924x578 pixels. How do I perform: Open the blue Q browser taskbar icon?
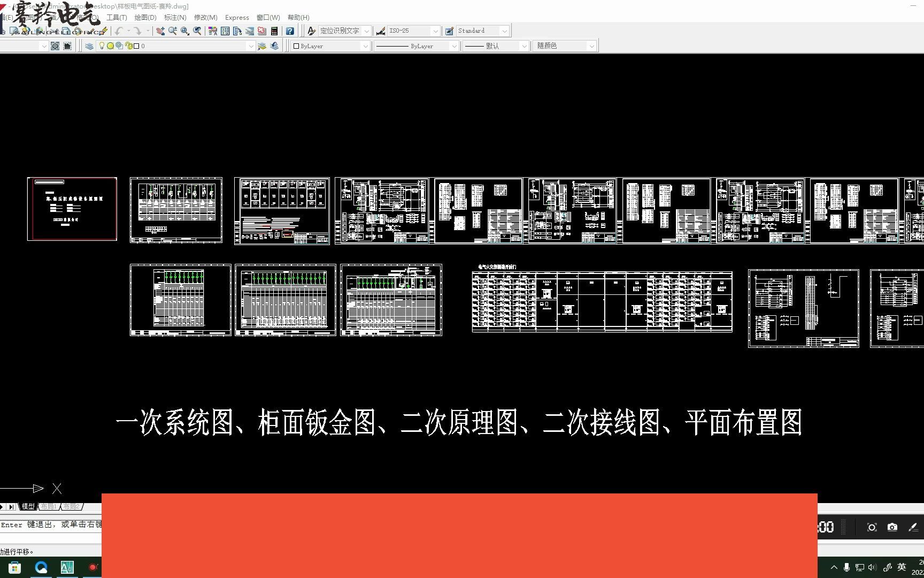point(41,567)
